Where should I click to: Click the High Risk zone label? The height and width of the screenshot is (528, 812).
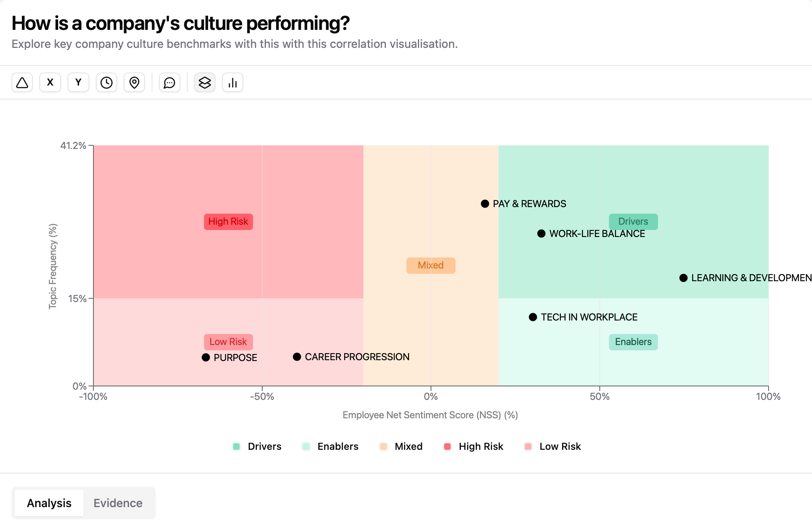coord(228,222)
